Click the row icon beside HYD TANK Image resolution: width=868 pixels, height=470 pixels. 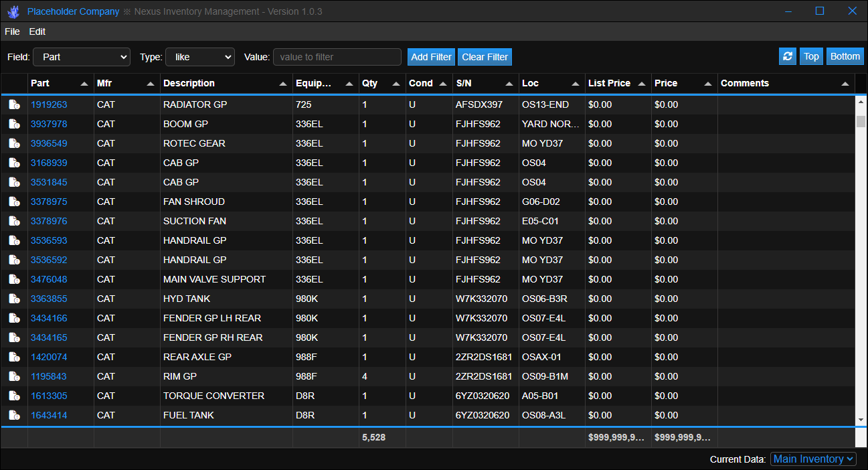[14, 299]
